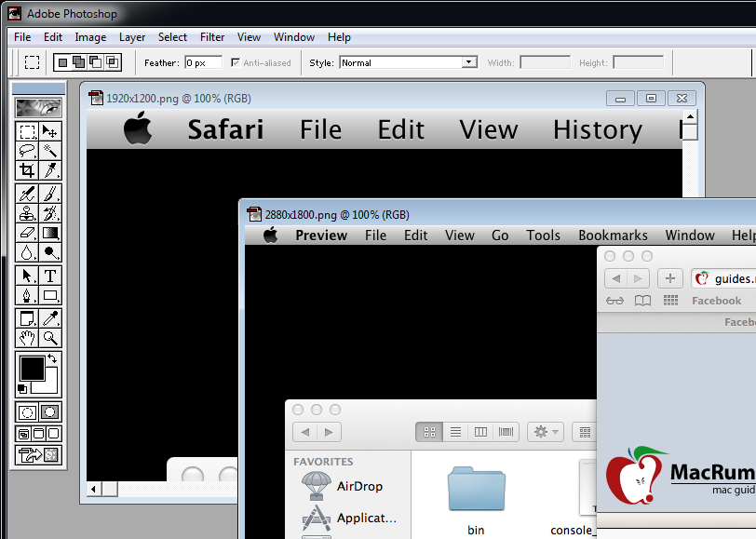Select the Rectangle shape tool
The width and height of the screenshot is (756, 539).
click(x=50, y=294)
